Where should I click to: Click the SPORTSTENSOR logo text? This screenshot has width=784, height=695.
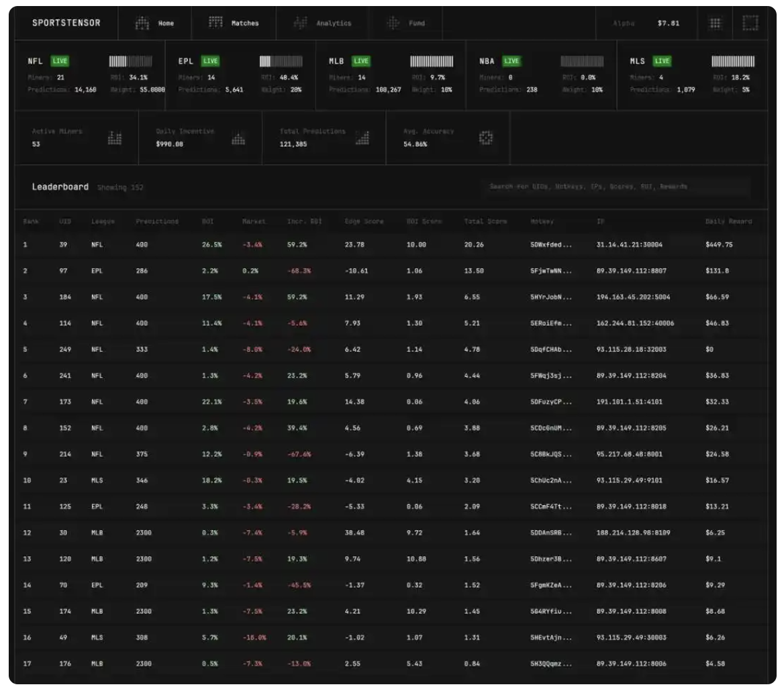coord(66,23)
